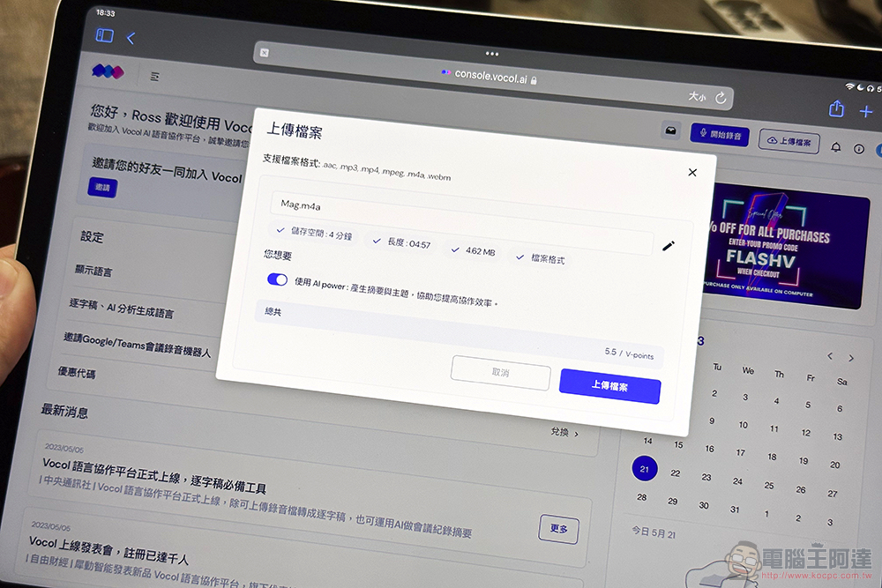Open Safari sidebar panel icon
Image resolution: width=882 pixels, height=588 pixels.
coord(105,36)
